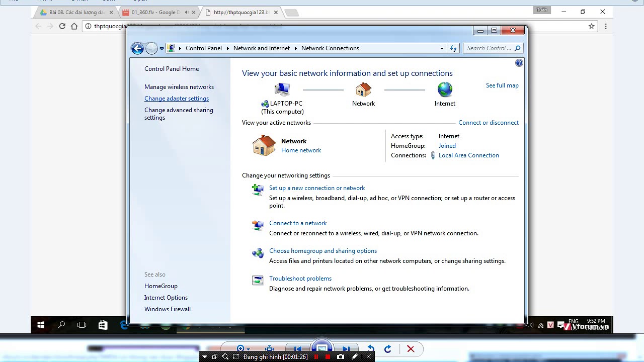The image size is (644, 362).
Task: Select Control Panel in the breadcrumb path
Action: coord(204,48)
